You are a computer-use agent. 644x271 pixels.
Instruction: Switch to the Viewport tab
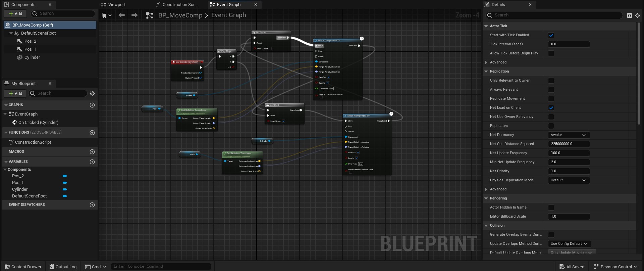coord(113,5)
